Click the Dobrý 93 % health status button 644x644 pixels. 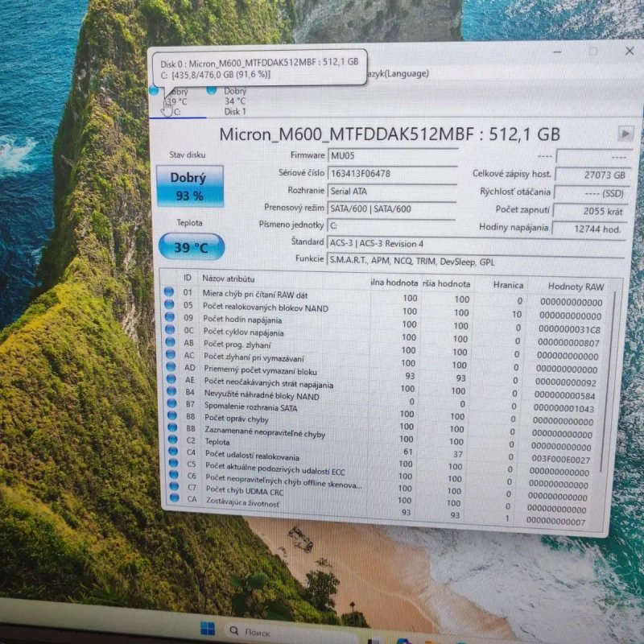pos(190,186)
